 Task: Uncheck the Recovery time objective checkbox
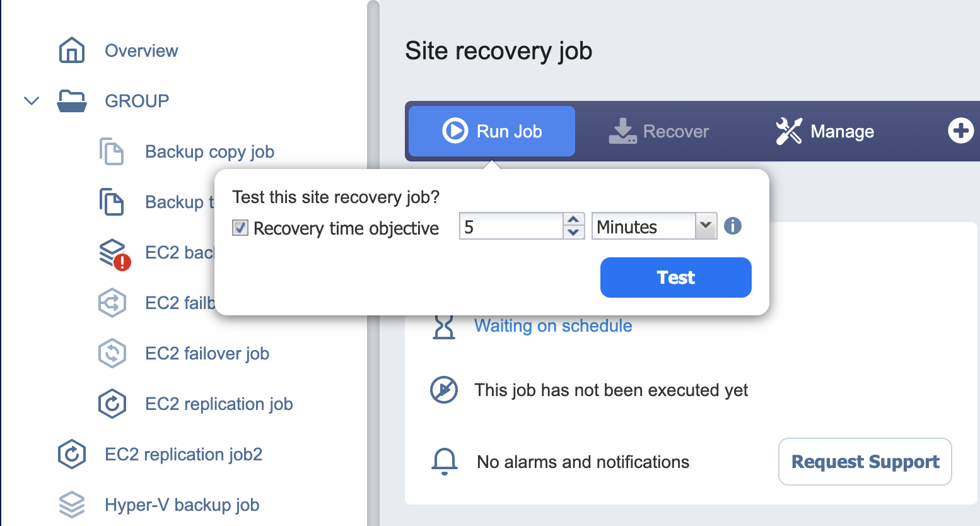tap(240, 228)
